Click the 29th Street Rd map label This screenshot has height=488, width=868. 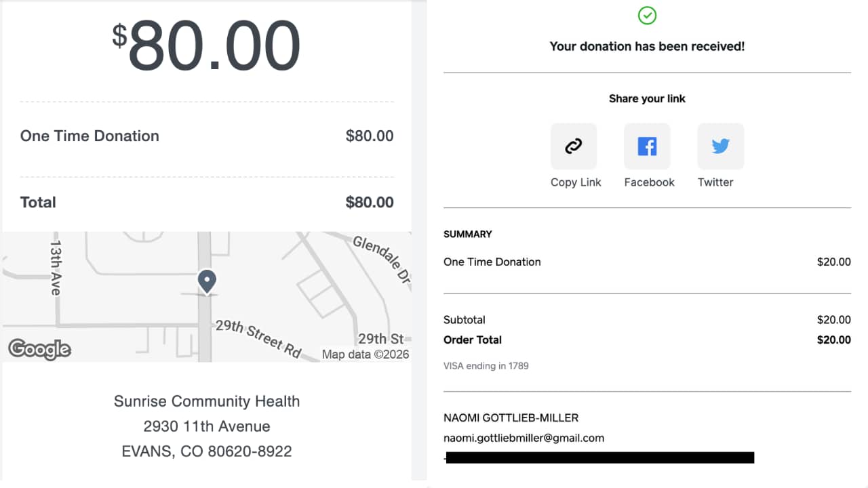click(x=258, y=338)
